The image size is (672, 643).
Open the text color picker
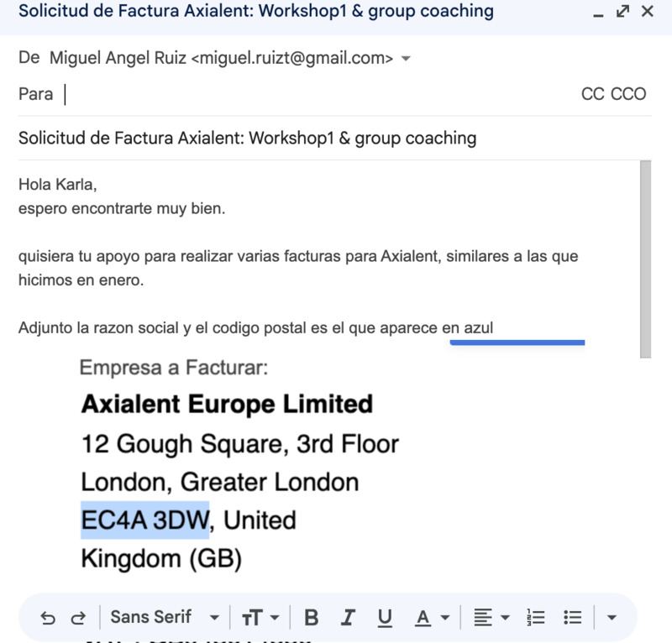tap(432, 618)
